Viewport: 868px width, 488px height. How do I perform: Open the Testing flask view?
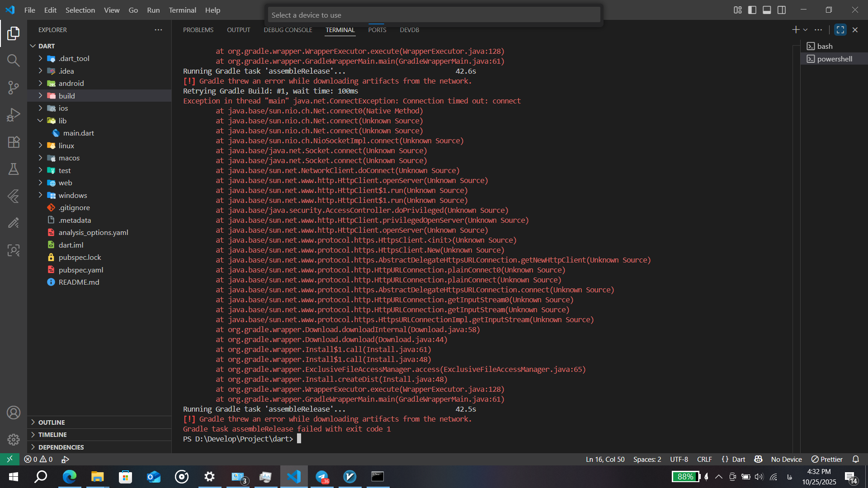[14, 169]
